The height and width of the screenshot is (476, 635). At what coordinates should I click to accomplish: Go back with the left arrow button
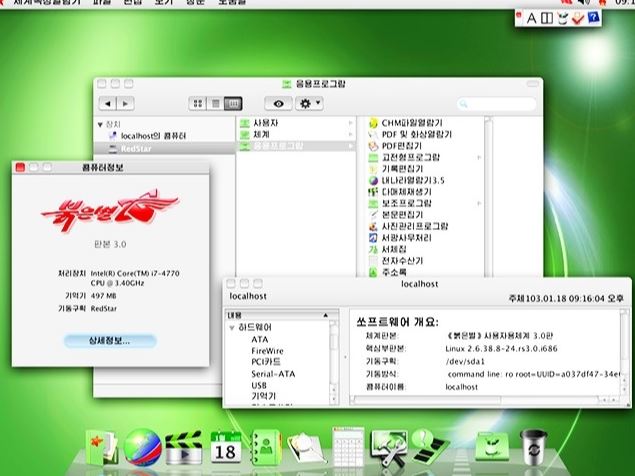pos(105,103)
